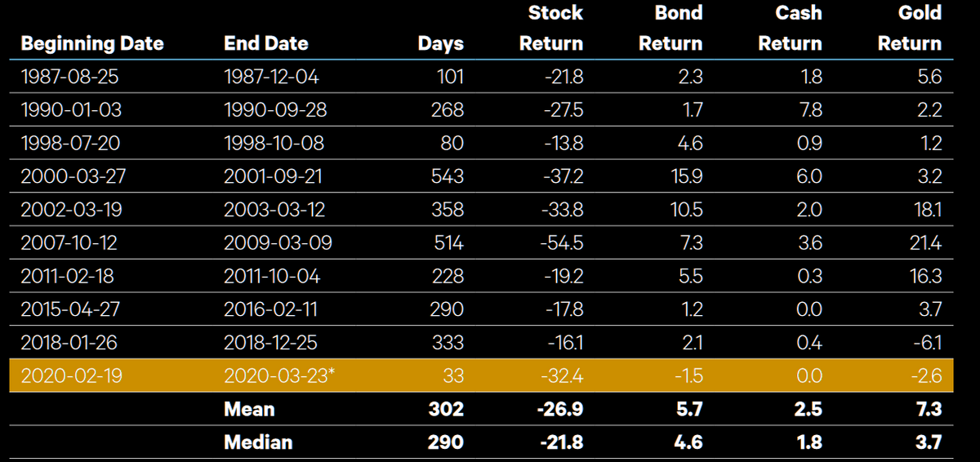Click the Stock Return column header
Viewport: 980px width, 462px height.
[554, 29]
